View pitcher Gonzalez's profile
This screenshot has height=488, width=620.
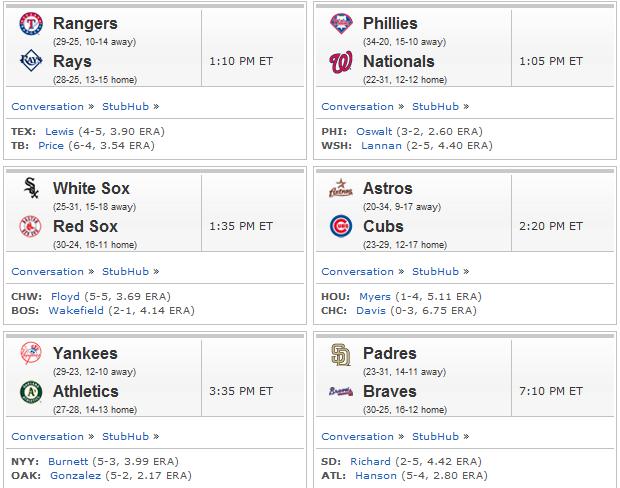pyautogui.click(x=76, y=475)
